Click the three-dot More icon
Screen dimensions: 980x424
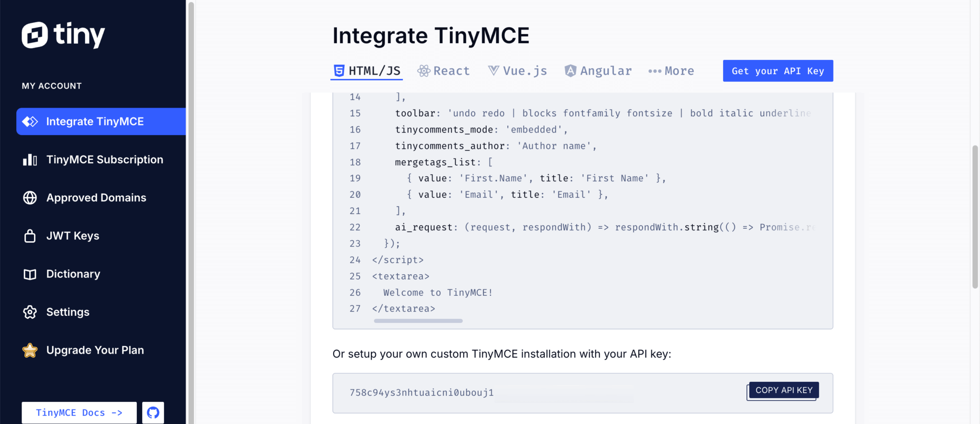pyautogui.click(x=655, y=71)
